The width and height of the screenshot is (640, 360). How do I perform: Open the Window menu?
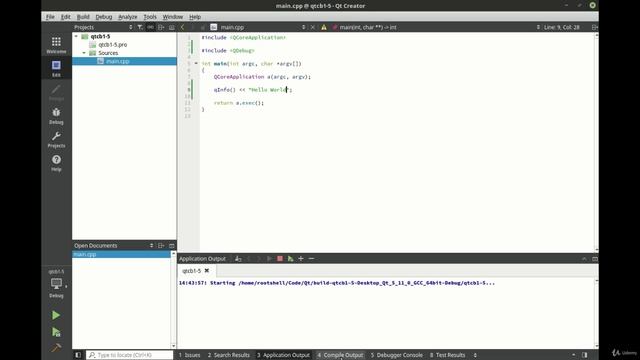pyautogui.click(x=173, y=17)
